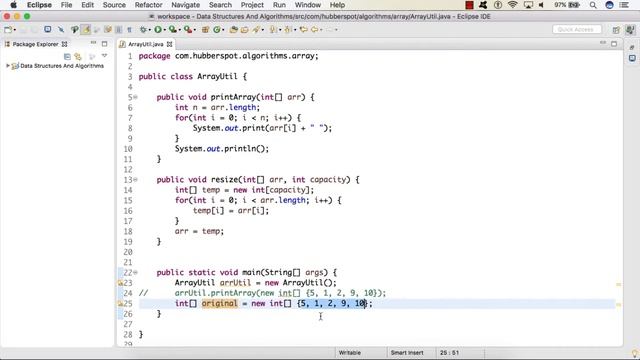Toggle the highlighted Mark Occurrences button
Screen dimensions: 640x360
86,29
